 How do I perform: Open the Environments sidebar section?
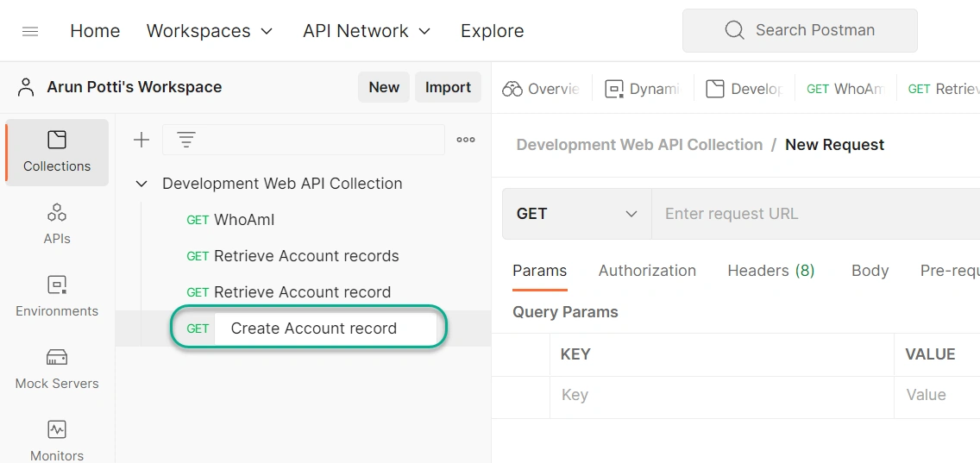tap(57, 297)
